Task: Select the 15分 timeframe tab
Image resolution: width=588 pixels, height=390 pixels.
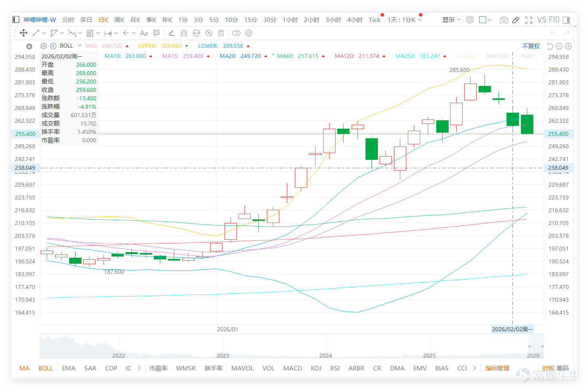Action: 250,20
